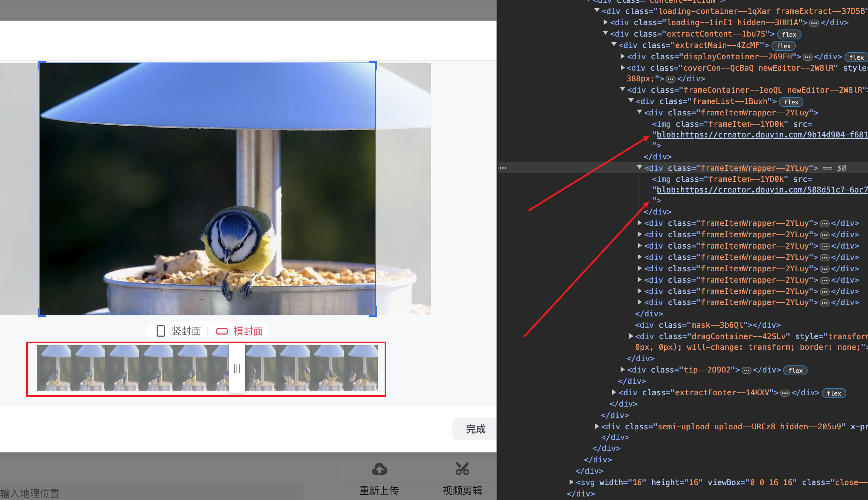Click the 视频剪辑 scissors icon

point(462,469)
